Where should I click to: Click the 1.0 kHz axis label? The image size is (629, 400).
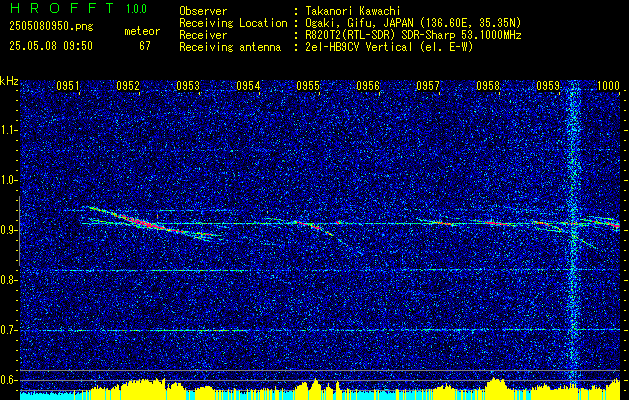tap(8, 180)
